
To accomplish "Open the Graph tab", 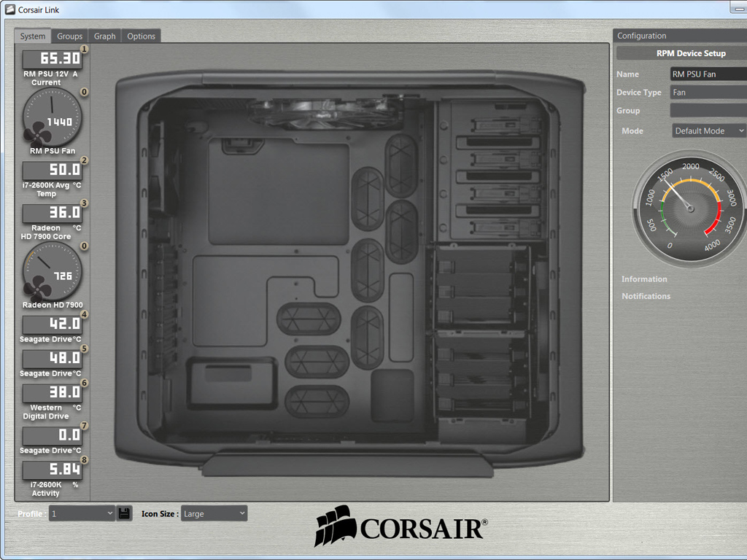I will tap(105, 36).
